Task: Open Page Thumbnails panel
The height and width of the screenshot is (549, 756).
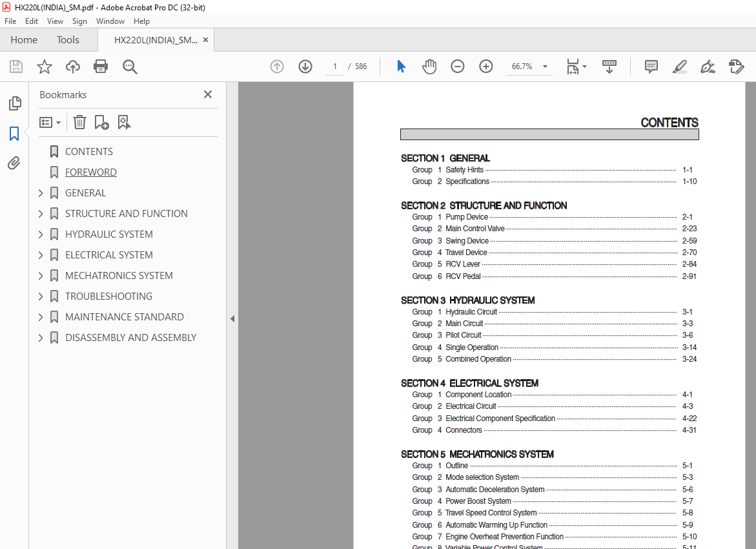Action: click(x=15, y=103)
